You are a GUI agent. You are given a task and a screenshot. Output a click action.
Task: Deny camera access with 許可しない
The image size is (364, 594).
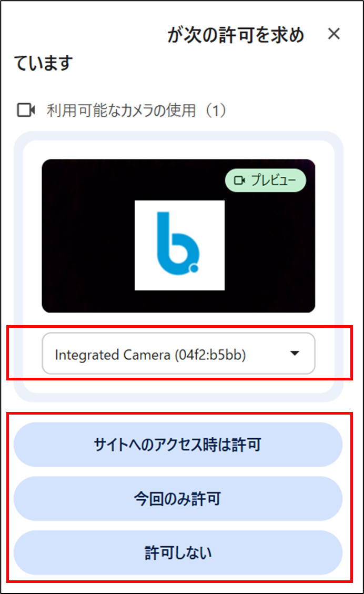(x=178, y=553)
